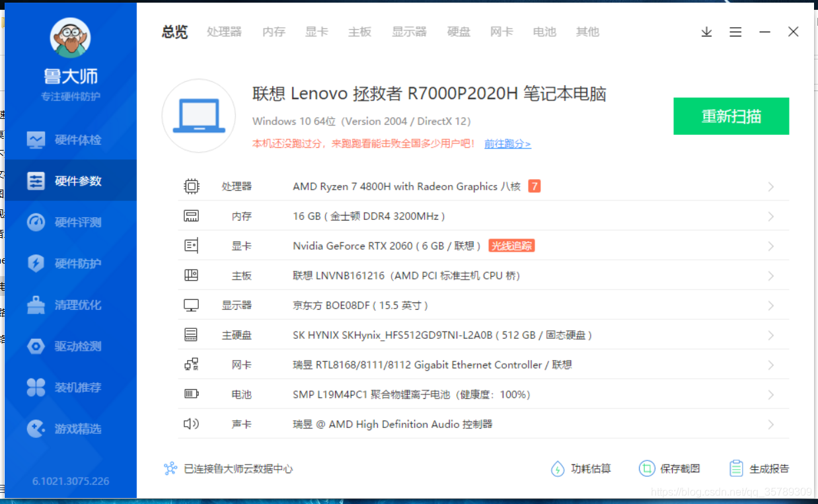The width and height of the screenshot is (818, 504).
Task: Expand the 声卡 row chevron
Action: click(771, 425)
